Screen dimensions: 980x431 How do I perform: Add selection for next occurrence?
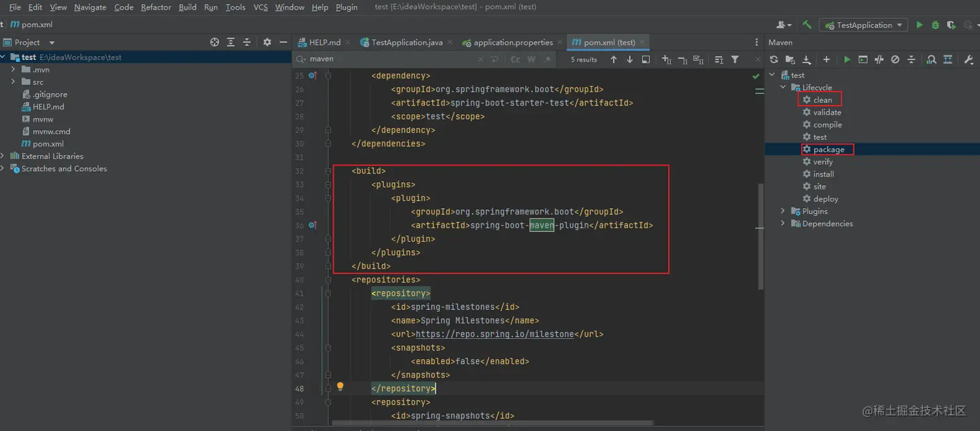666,59
